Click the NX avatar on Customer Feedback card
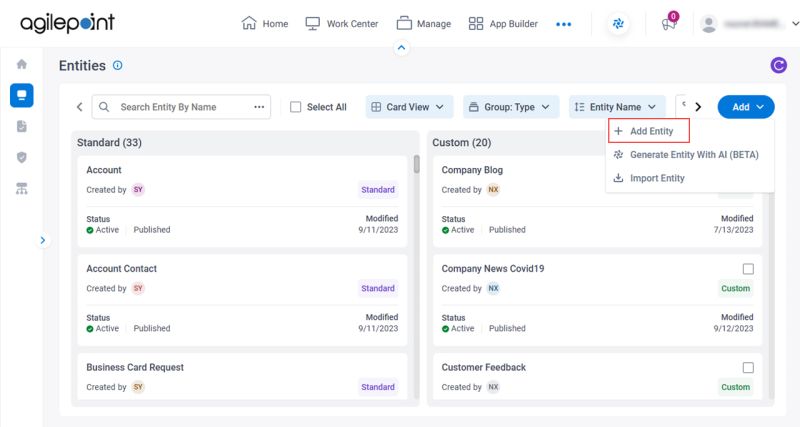The width and height of the screenshot is (800, 427). 493,387
